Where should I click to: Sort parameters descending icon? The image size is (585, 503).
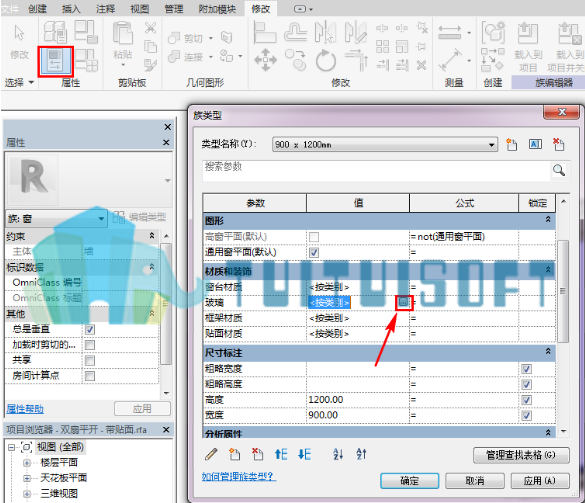pyautogui.click(x=361, y=454)
